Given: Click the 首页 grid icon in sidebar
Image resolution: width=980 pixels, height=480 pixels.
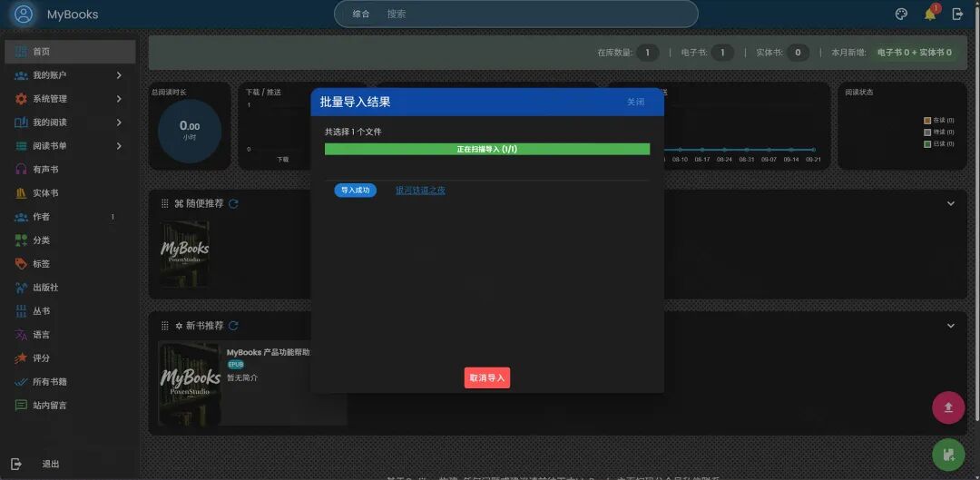Looking at the screenshot, I should [21, 51].
